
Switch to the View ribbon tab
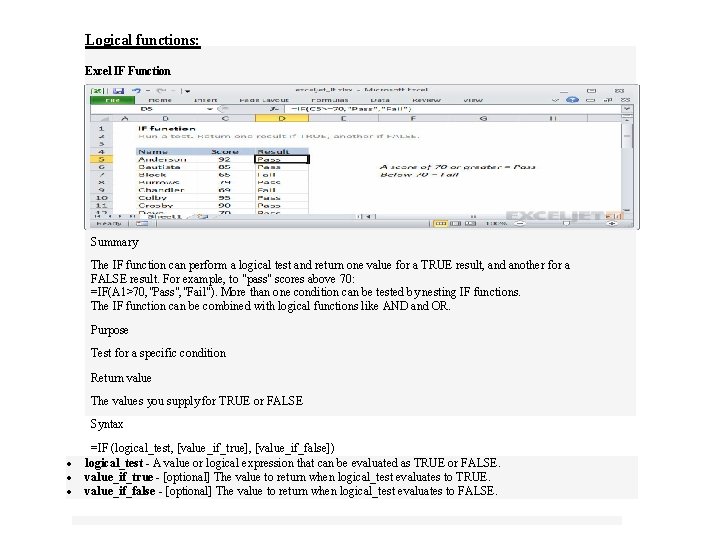coord(473,100)
